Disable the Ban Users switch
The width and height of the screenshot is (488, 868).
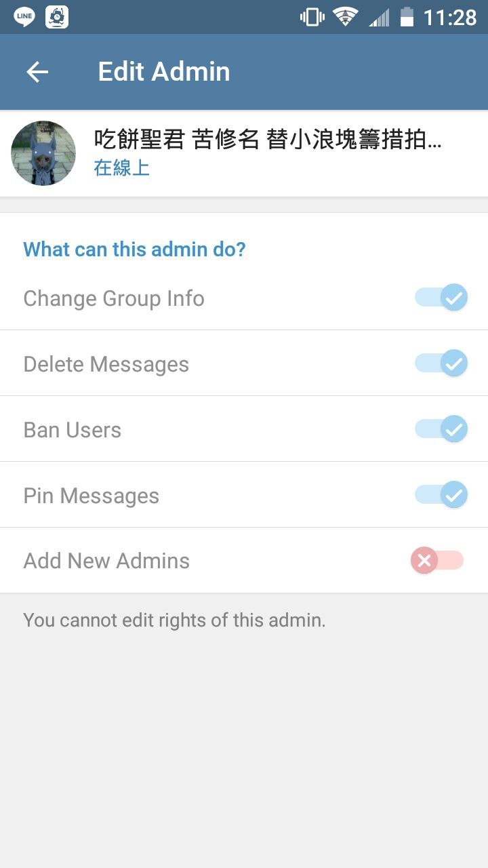[441, 429]
